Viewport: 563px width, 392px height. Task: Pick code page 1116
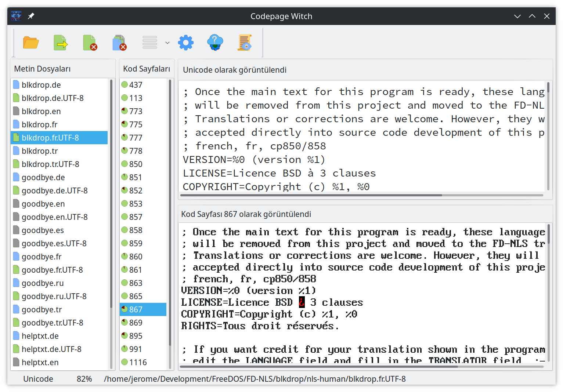coord(138,362)
